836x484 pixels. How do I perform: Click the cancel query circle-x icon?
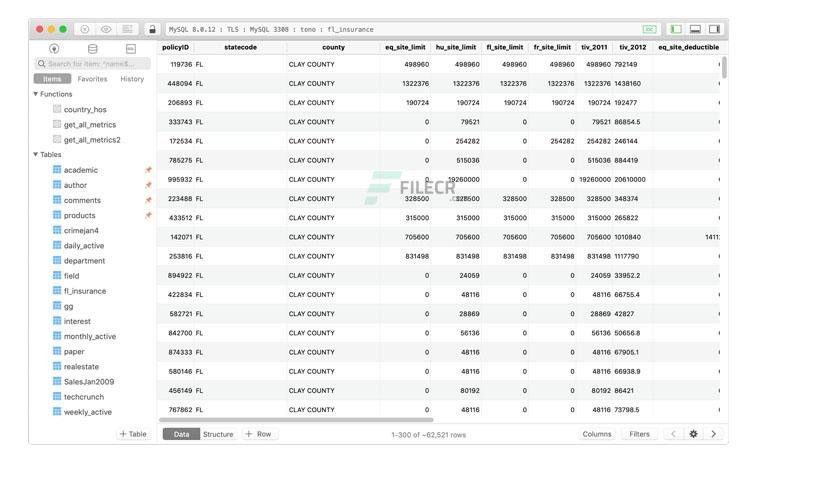(x=85, y=29)
